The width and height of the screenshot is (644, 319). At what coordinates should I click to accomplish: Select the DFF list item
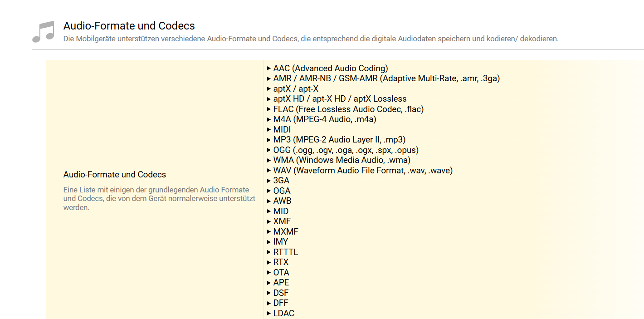click(x=278, y=303)
